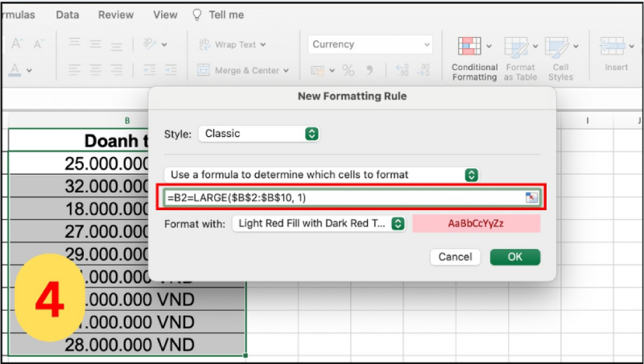Switch to View tab
Image resolution: width=644 pixels, height=364 pixels.
point(165,14)
